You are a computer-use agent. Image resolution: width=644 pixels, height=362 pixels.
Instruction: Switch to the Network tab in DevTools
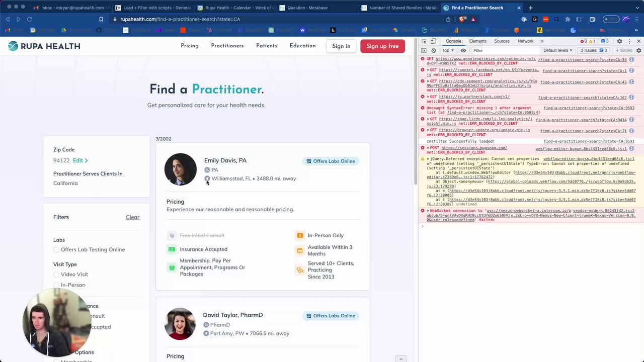click(525, 41)
